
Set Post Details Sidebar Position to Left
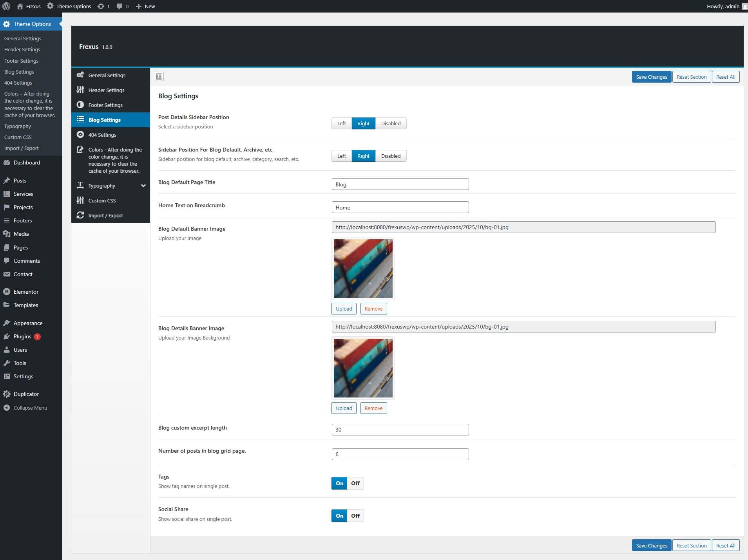pos(341,123)
